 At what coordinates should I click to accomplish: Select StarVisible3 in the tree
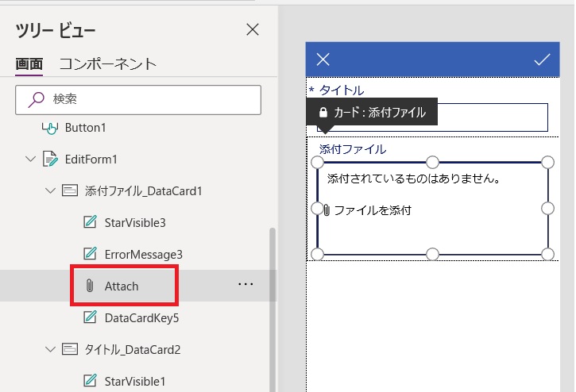click(135, 223)
